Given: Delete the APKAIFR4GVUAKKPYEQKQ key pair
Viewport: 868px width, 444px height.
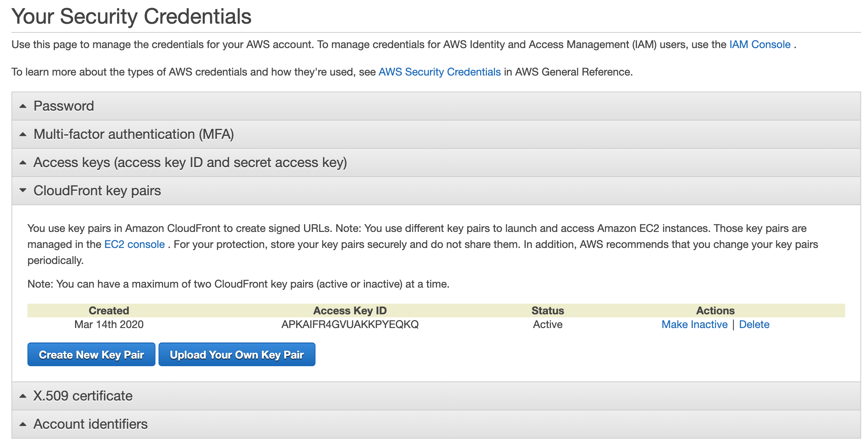Looking at the screenshot, I should [754, 325].
